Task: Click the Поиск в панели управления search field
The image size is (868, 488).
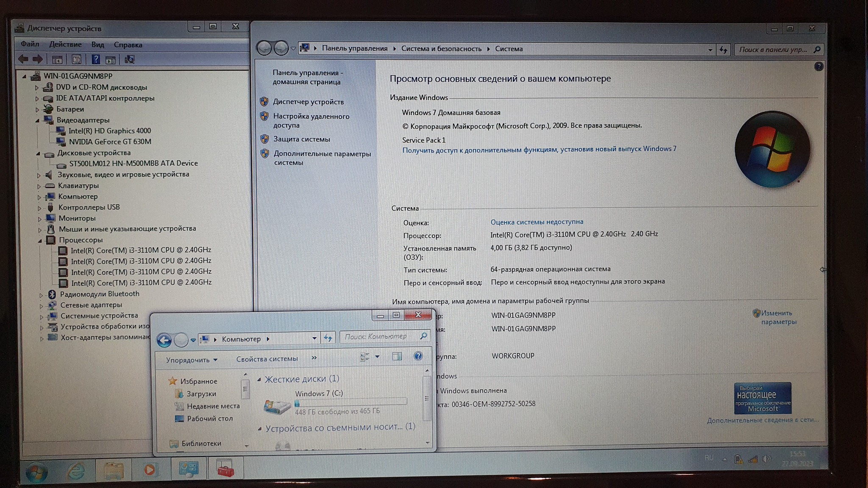Action: click(773, 50)
